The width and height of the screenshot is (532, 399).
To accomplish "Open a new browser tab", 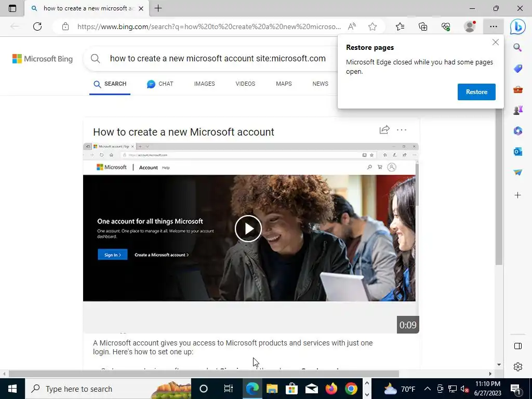I will coord(158,8).
